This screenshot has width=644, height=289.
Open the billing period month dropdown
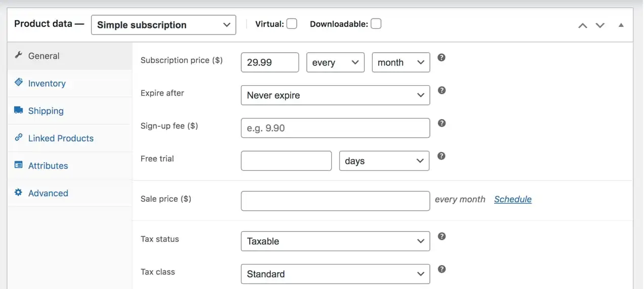(400, 62)
